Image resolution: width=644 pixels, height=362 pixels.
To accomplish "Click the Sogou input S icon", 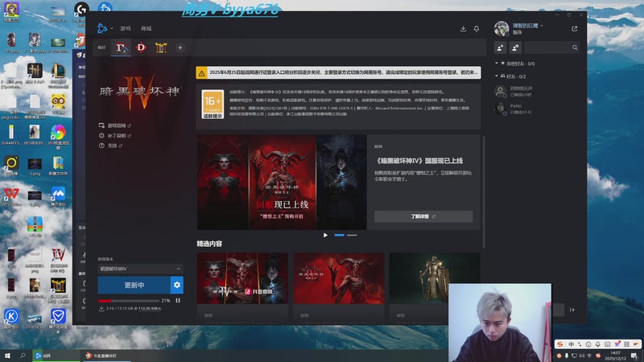I will [x=559, y=344].
